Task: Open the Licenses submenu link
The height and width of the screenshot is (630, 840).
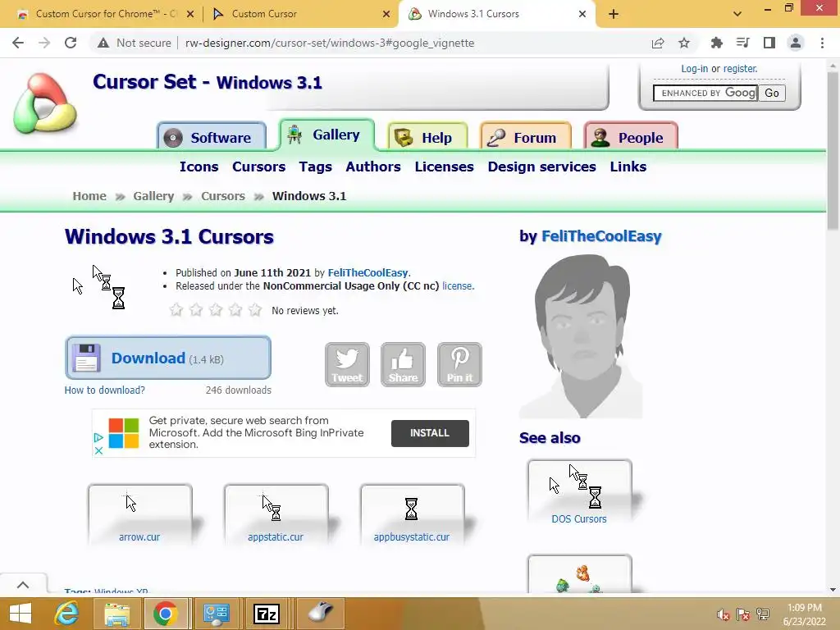Action: pyautogui.click(x=444, y=167)
